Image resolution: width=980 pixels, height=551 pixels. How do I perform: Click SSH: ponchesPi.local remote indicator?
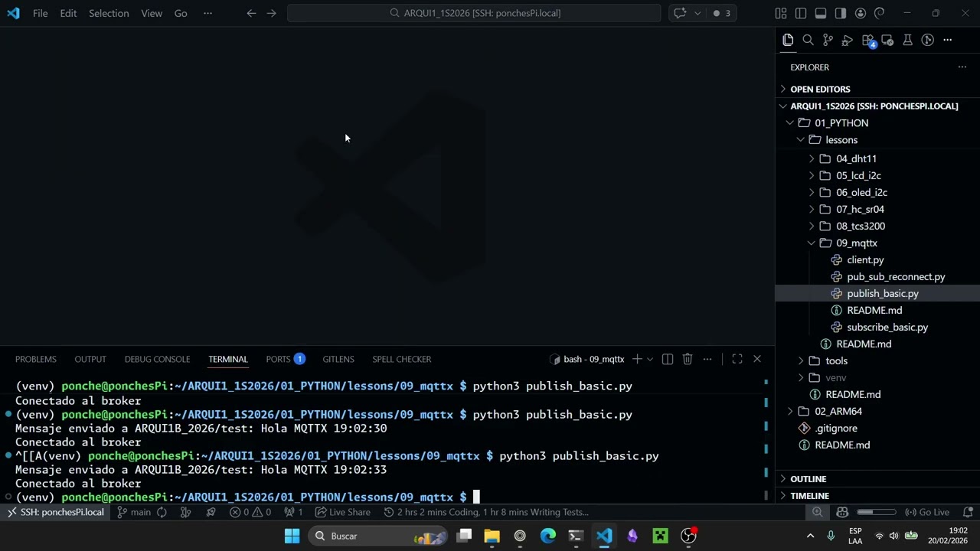point(55,512)
